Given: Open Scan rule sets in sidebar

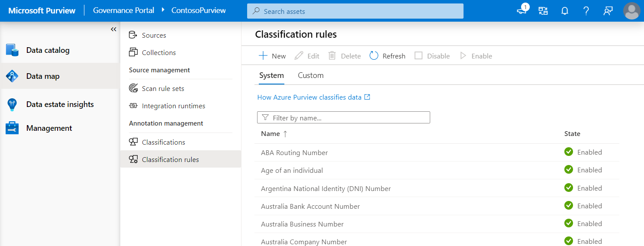Looking at the screenshot, I should tap(163, 88).
